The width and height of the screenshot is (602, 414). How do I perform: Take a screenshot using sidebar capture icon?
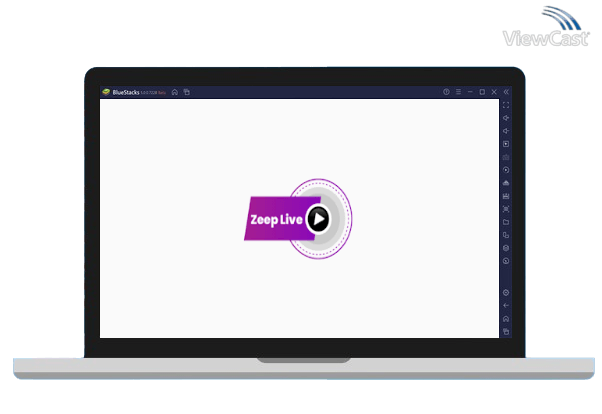click(x=506, y=209)
